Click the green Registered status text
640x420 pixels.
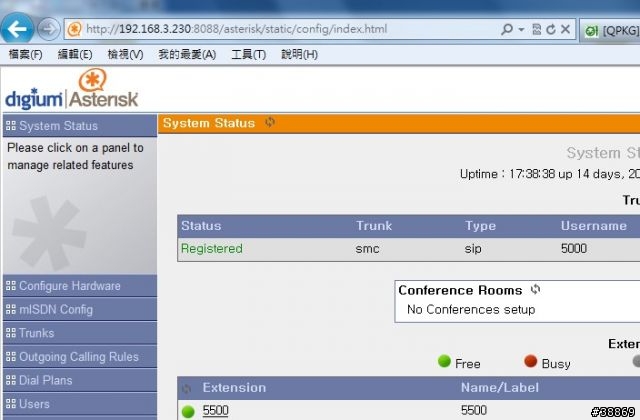pyautogui.click(x=212, y=249)
